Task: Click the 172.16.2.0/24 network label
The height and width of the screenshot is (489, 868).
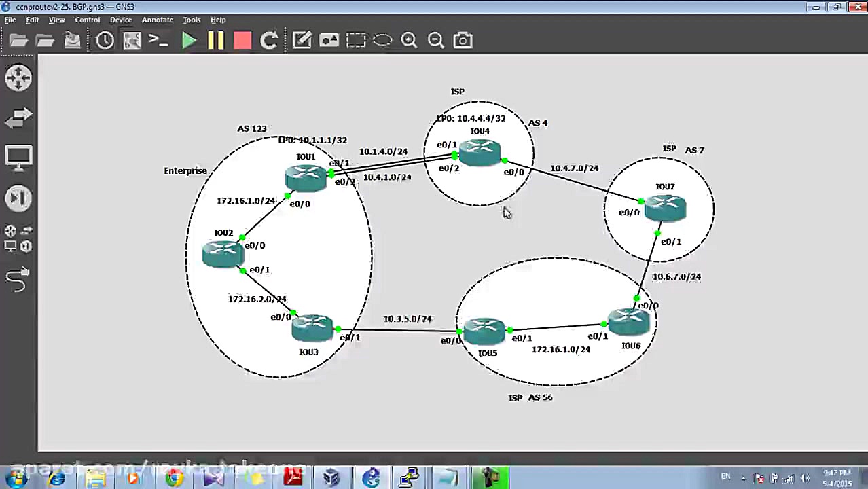Action: [x=257, y=298]
